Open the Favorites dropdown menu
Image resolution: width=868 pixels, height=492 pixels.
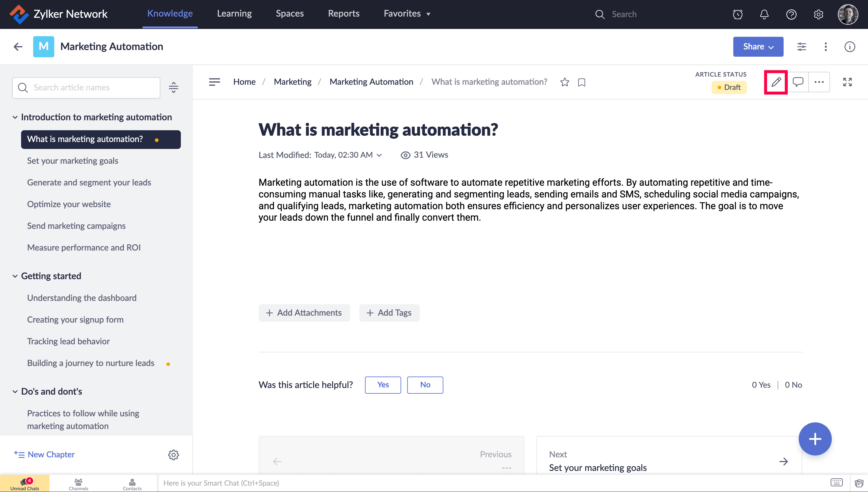coord(407,14)
